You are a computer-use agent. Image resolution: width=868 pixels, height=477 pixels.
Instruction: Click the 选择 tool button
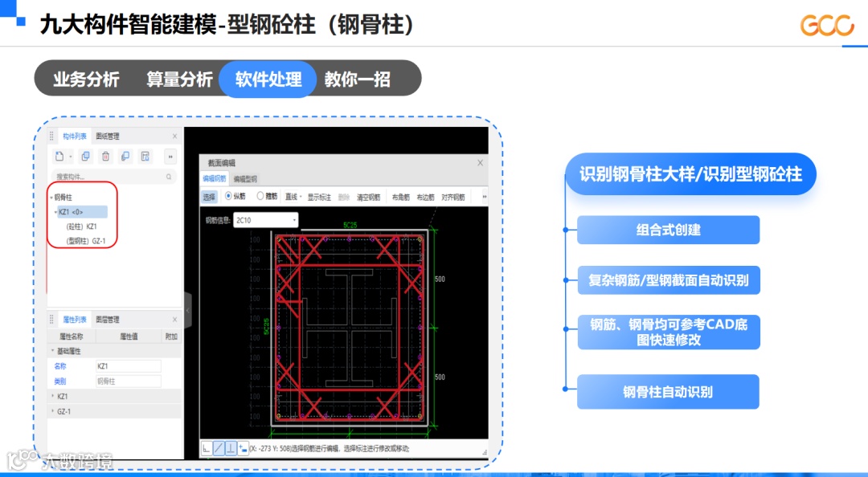pos(209,197)
